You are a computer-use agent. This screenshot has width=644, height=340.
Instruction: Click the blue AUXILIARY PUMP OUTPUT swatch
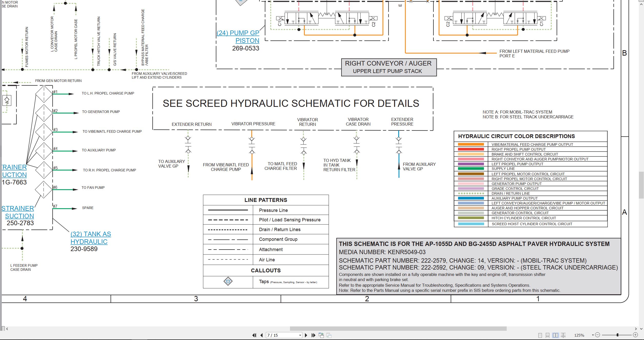coord(471,198)
